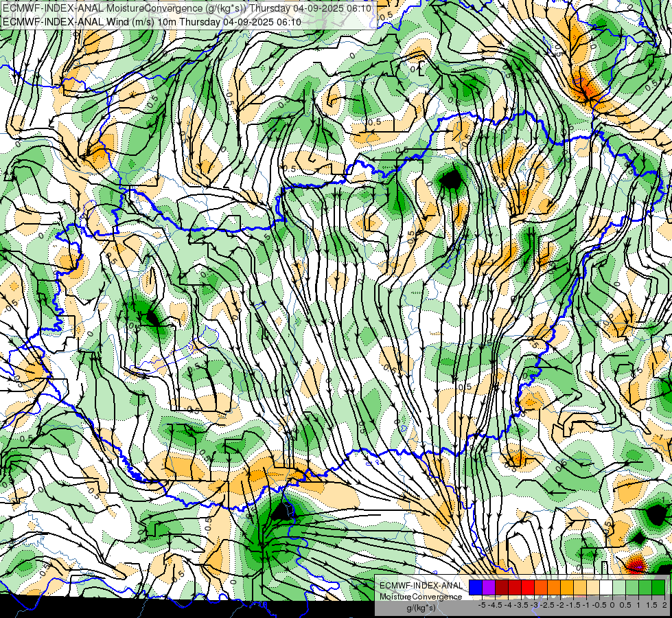This screenshot has height=618, width=672.
Task: Click the -0.5 legend tick value
Action: tap(599, 605)
